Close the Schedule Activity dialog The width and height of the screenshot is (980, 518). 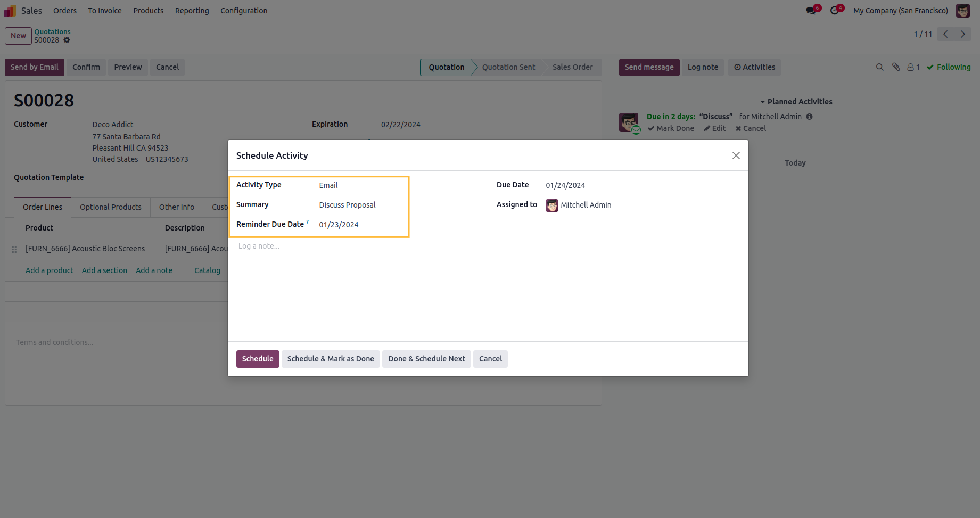[736, 155]
